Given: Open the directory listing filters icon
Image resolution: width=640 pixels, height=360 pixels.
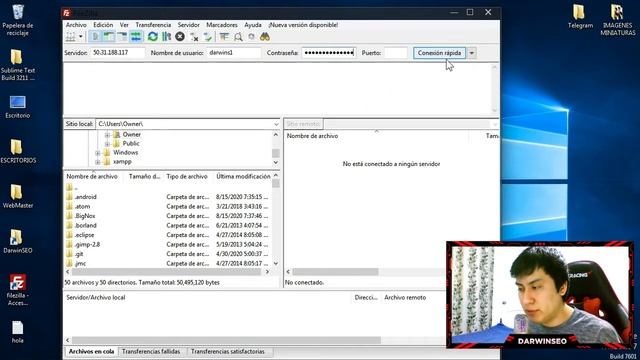Looking at the screenshot, I should 224,37.
